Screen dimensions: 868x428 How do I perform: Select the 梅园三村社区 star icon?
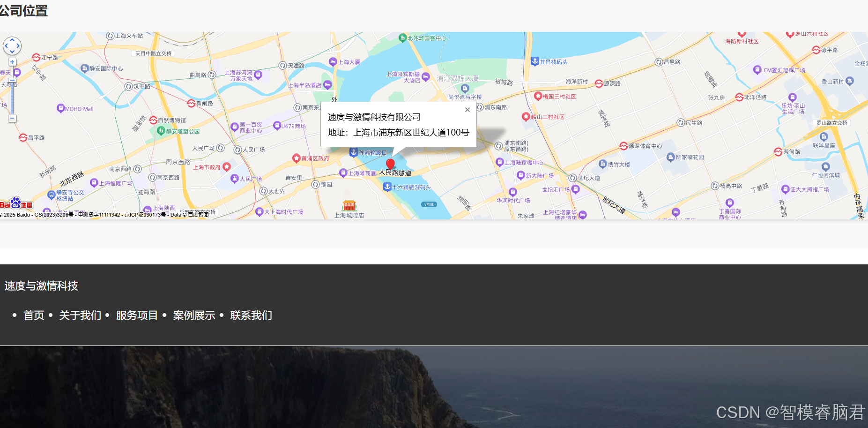point(538,96)
